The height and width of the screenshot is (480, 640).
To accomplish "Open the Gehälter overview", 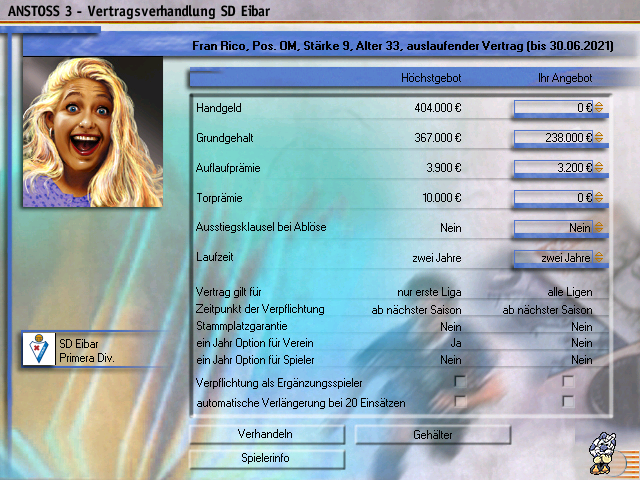I will point(433,435).
